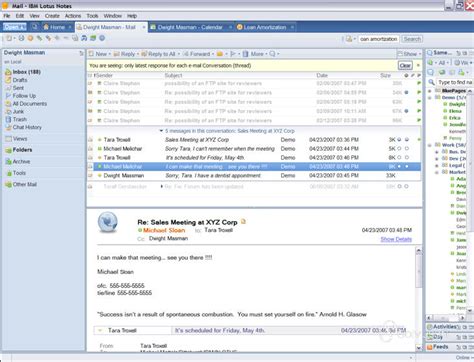The height and width of the screenshot is (362, 474).
Task: Expand the Views section
Action: [x=20, y=139]
